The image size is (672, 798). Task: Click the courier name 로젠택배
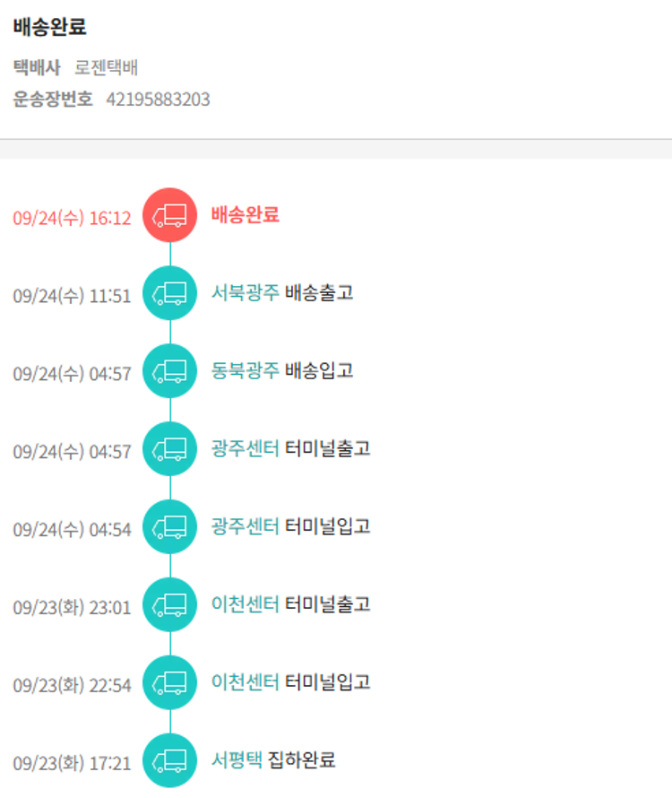[106, 68]
